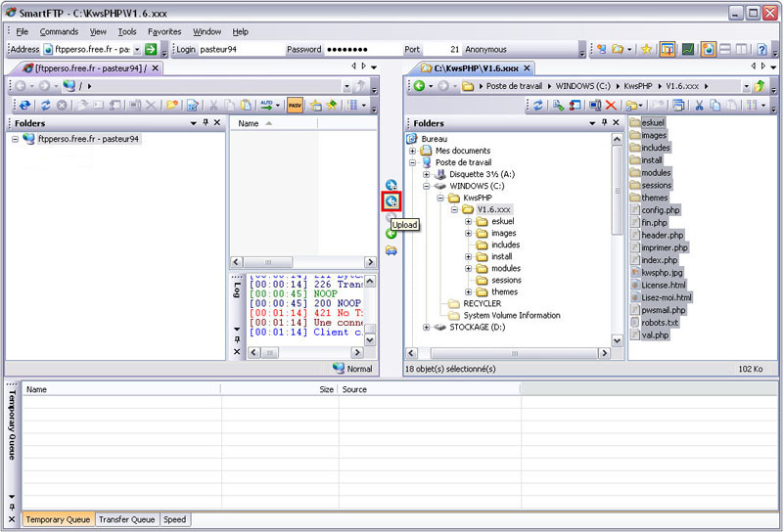Click the rename icon in local toolbar
The width and height of the screenshot is (783, 532).
595,106
